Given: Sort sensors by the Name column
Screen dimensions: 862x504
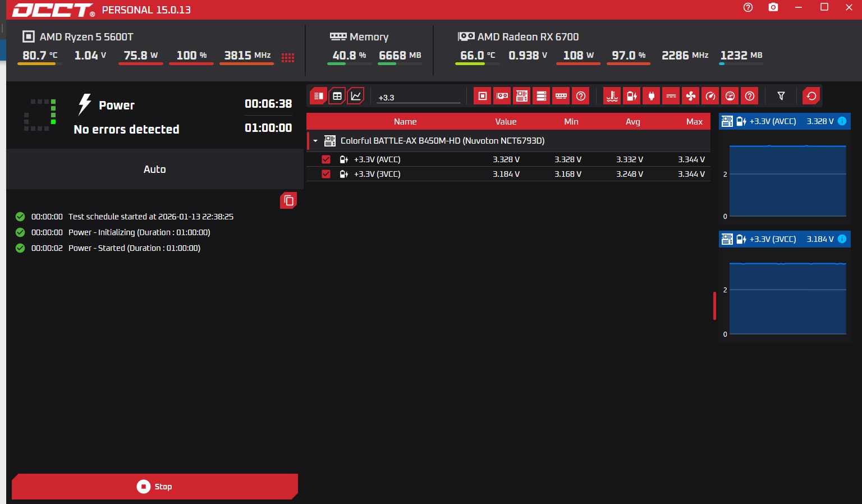Looking at the screenshot, I should point(405,122).
